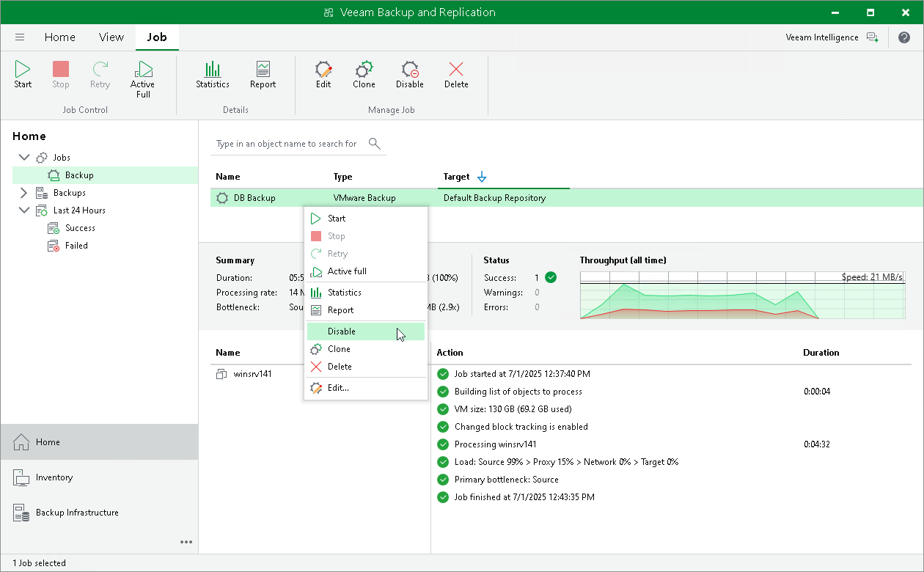Click VMware Backup type cell
Viewport: 924px width, 572px height.
point(364,198)
